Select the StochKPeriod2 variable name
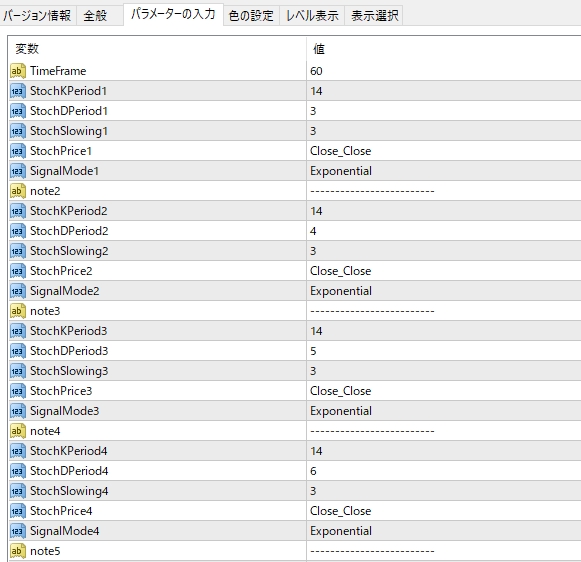 (69, 211)
